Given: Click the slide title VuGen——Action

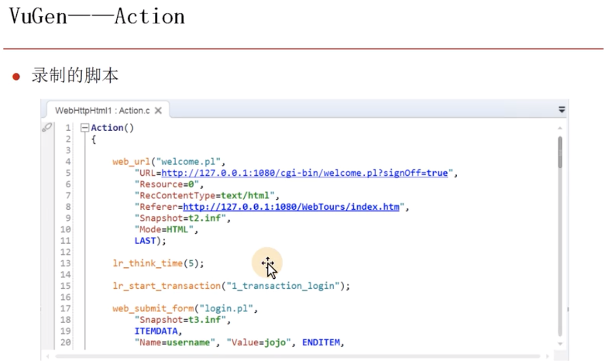Looking at the screenshot, I should tap(97, 17).
